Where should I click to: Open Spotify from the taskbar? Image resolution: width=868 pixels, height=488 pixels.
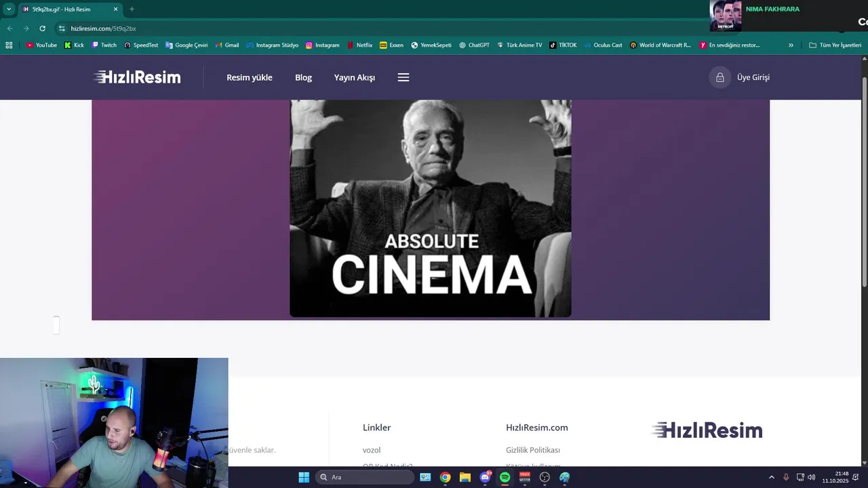(x=505, y=477)
